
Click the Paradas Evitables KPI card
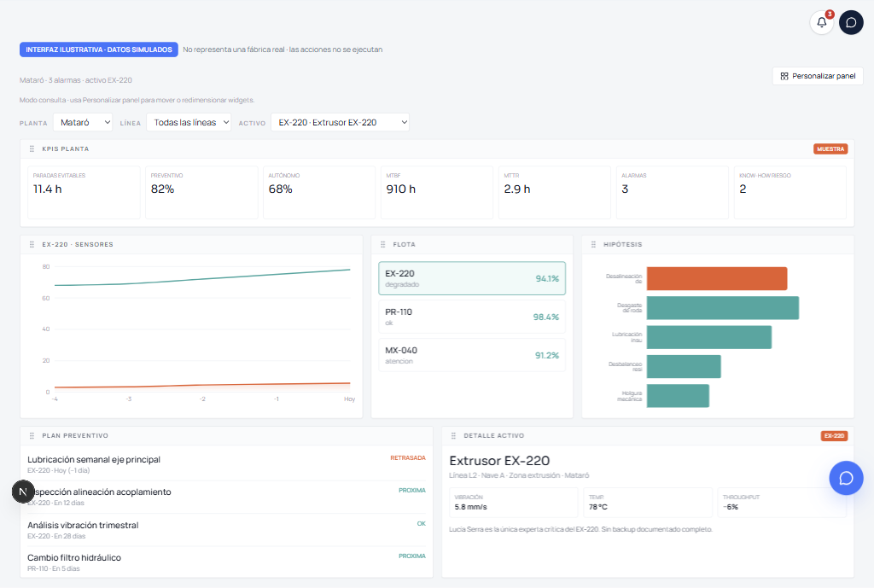[84, 192]
